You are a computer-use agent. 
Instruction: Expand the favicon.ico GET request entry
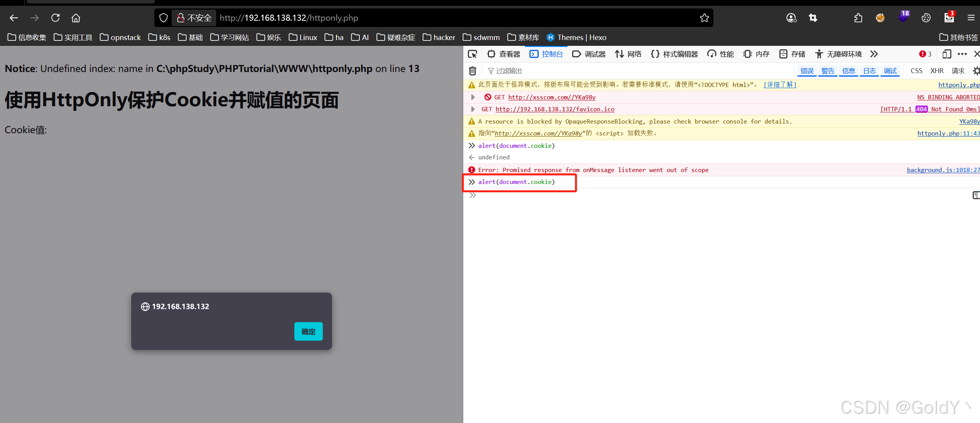[473, 109]
